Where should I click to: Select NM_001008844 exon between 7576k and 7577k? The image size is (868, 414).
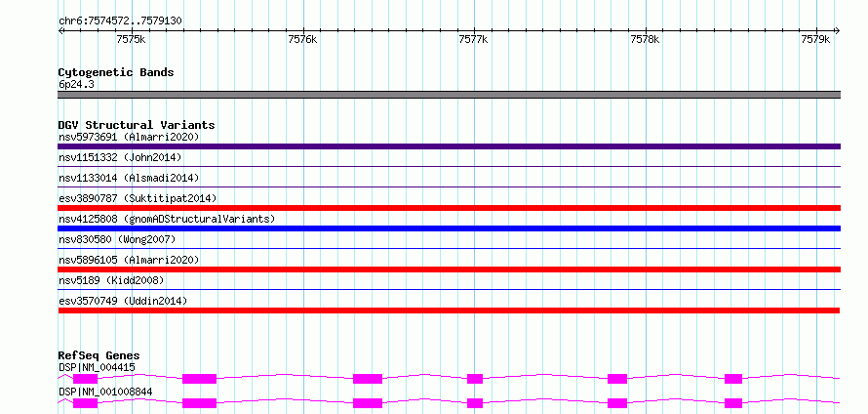click(x=368, y=403)
